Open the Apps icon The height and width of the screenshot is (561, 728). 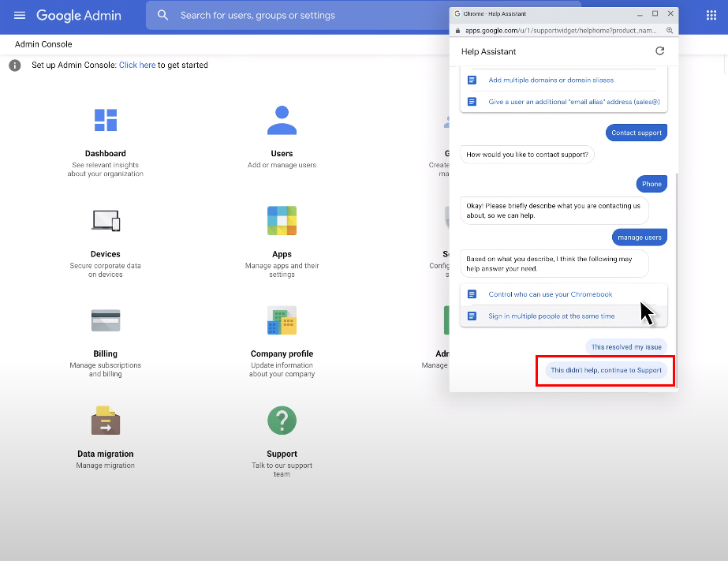pyautogui.click(x=282, y=221)
